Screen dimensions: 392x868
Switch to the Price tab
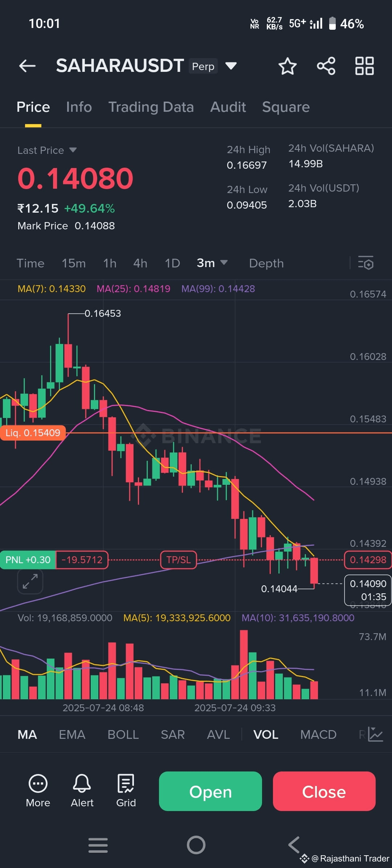(x=33, y=107)
